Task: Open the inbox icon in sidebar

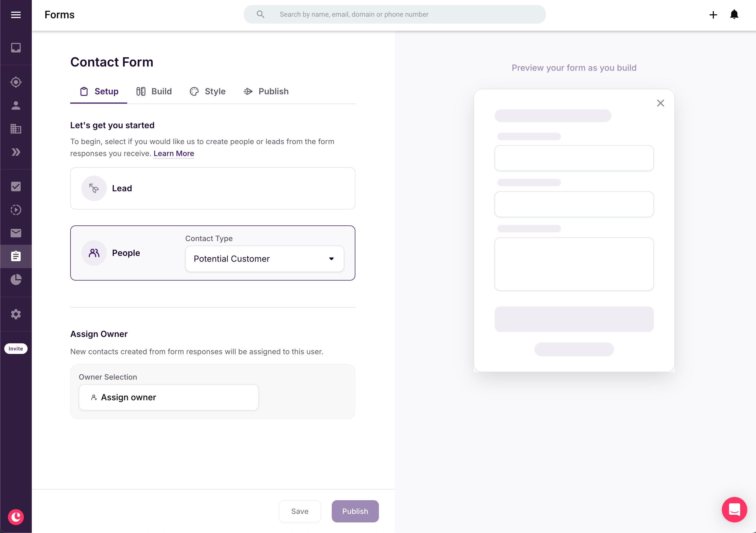Action: (16, 48)
